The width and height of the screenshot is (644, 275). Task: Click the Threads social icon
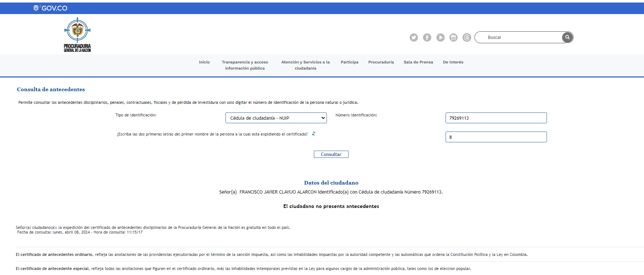(x=466, y=37)
